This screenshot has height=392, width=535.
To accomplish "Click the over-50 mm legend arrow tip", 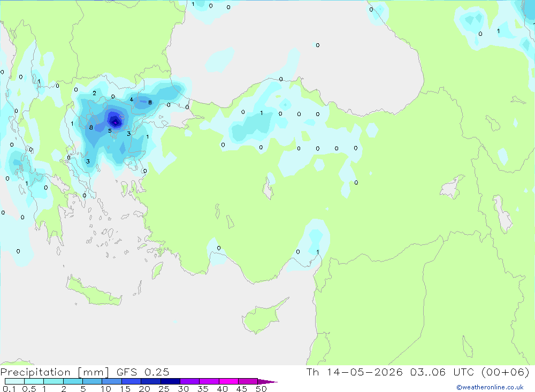I will [x=267, y=382].
